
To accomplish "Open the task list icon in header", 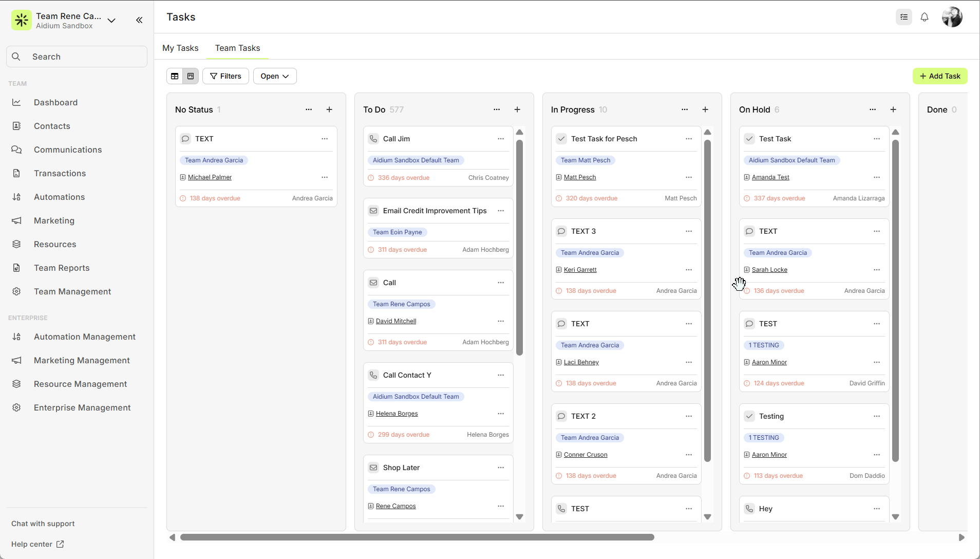I will click(904, 17).
